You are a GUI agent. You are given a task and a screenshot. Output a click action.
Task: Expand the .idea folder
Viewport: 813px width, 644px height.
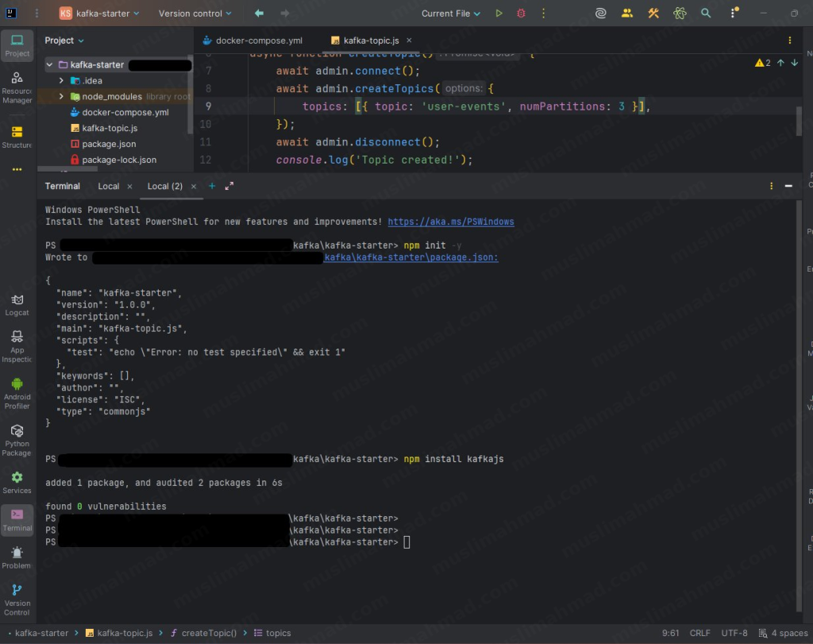[x=60, y=80]
